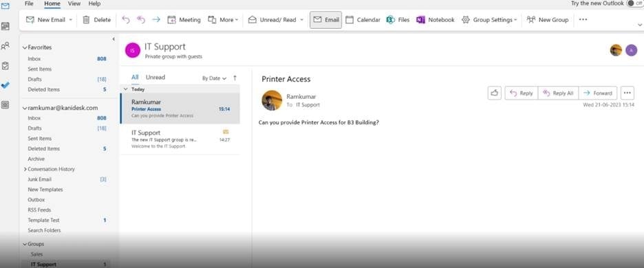Forward the Printer Access message

point(598,93)
